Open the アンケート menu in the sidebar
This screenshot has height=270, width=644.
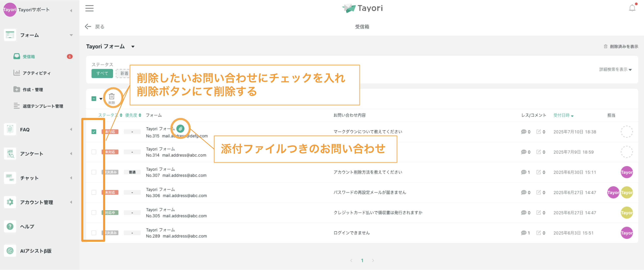(31, 154)
